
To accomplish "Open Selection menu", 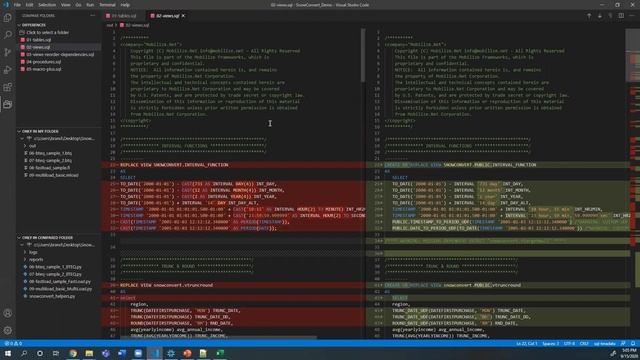I will [47, 5].
